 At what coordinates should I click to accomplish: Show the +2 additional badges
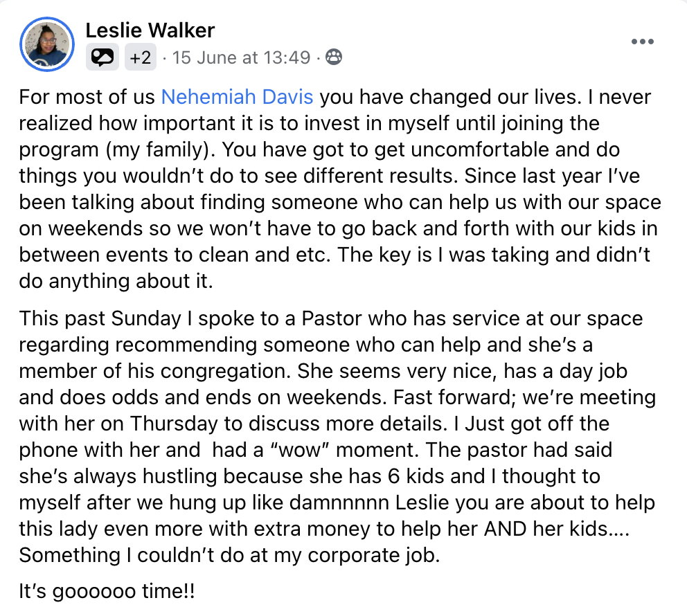(x=141, y=57)
